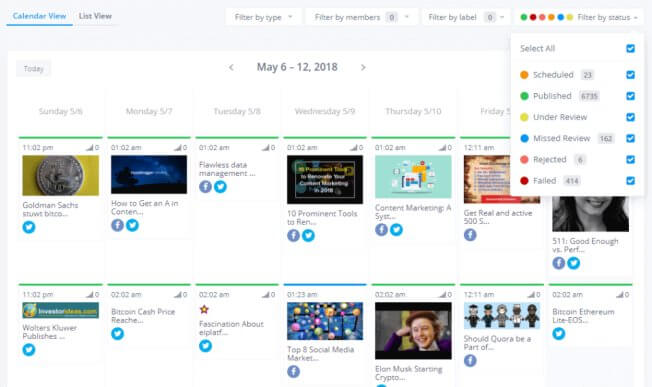Switch to Calendar View tab

tap(40, 16)
